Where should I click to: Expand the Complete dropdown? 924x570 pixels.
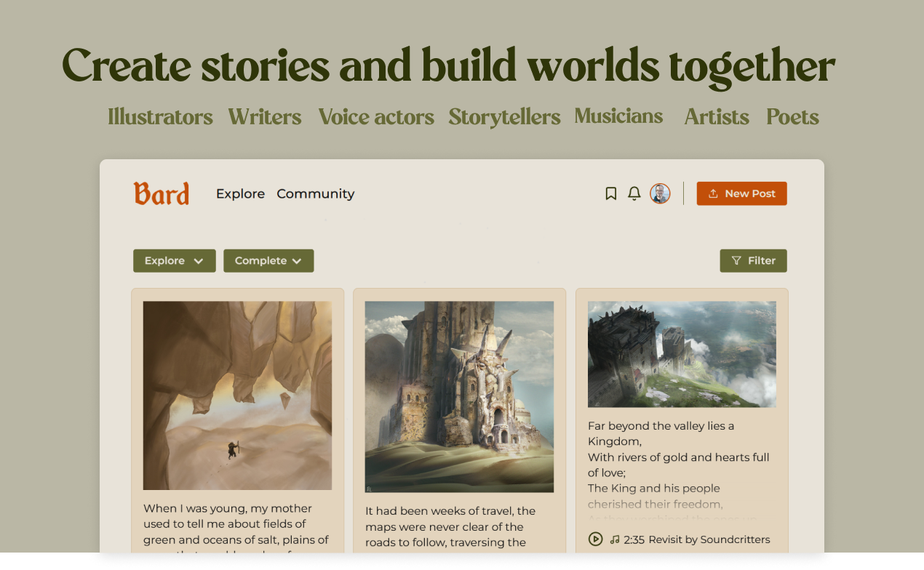(x=268, y=260)
